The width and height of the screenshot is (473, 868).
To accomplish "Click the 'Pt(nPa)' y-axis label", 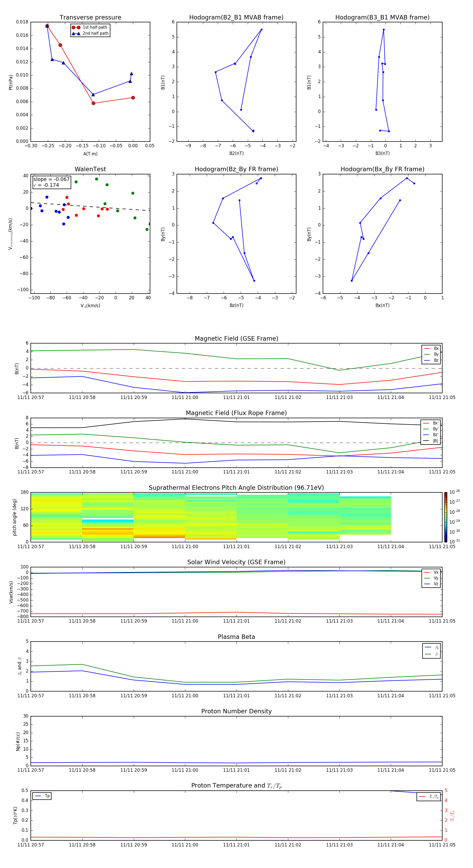I will click(11, 82).
